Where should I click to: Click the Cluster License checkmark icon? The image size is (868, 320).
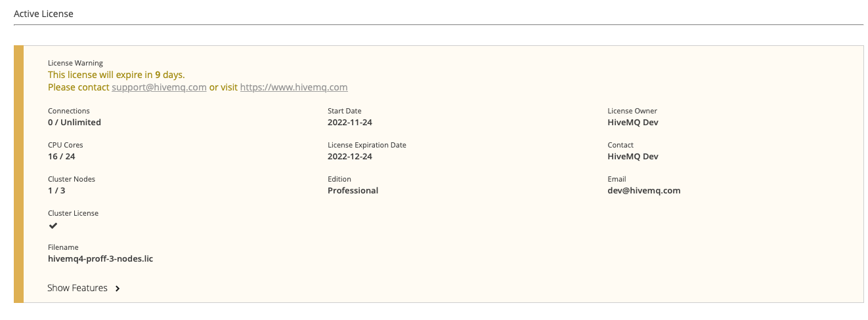pyautogui.click(x=53, y=226)
